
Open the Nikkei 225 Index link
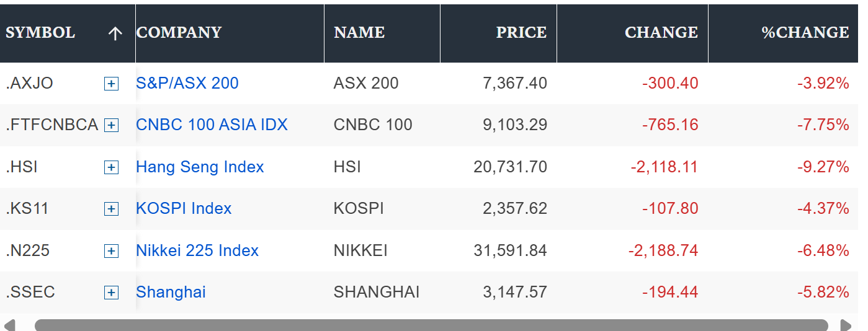[x=197, y=250]
